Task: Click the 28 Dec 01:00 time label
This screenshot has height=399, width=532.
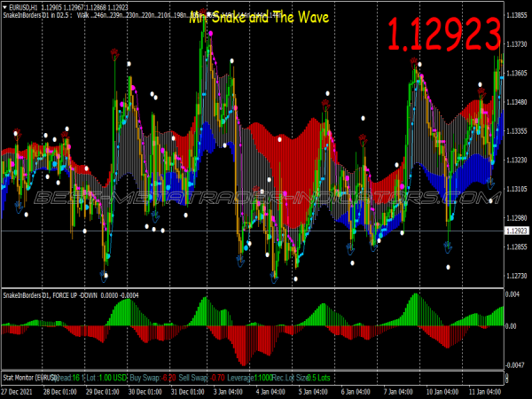Action: click(59, 392)
